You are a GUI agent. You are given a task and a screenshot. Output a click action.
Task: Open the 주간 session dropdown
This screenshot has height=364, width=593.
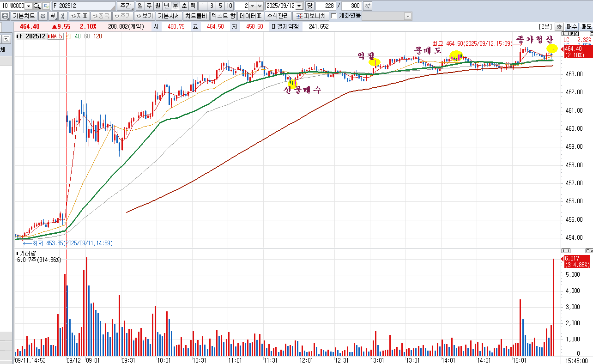tap(126, 6)
